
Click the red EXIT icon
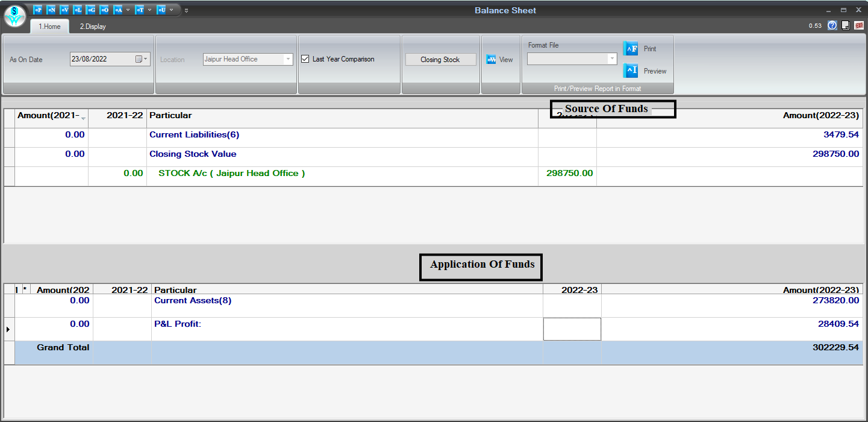click(x=859, y=25)
